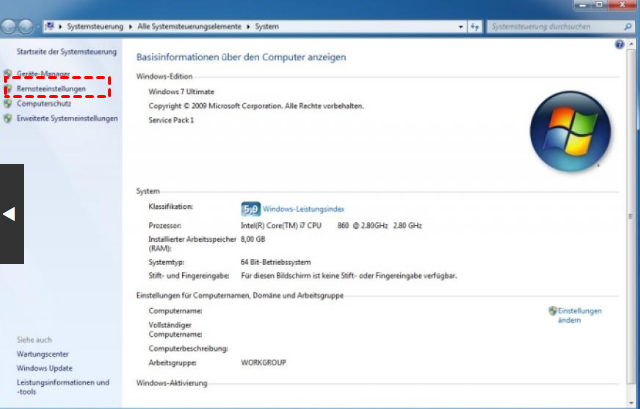Minimize the System window
Viewport: 640px width, 409px height.
583,4
